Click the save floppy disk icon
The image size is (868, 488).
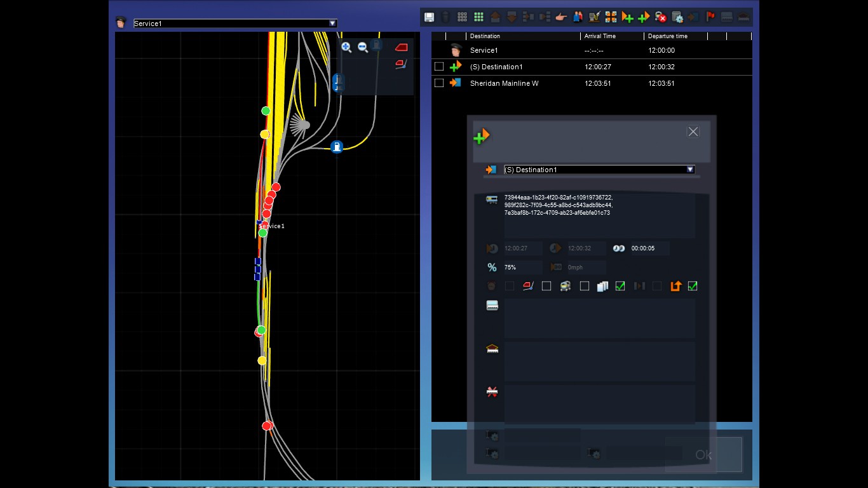tap(429, 17)
